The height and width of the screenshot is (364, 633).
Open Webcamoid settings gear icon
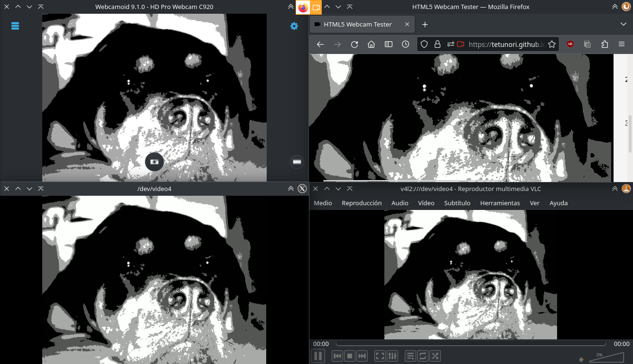pyautogui.click(x=294, y=26)
